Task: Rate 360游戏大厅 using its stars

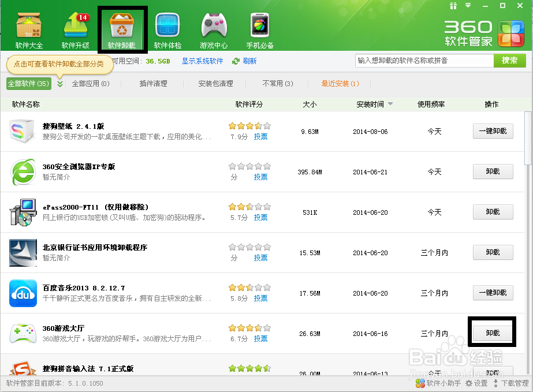Action: [249, 328]
